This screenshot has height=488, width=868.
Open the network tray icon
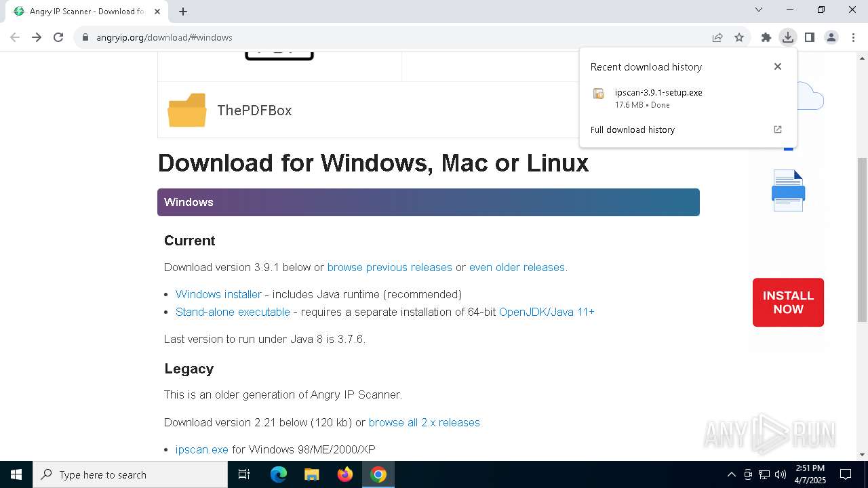[764, 474]
